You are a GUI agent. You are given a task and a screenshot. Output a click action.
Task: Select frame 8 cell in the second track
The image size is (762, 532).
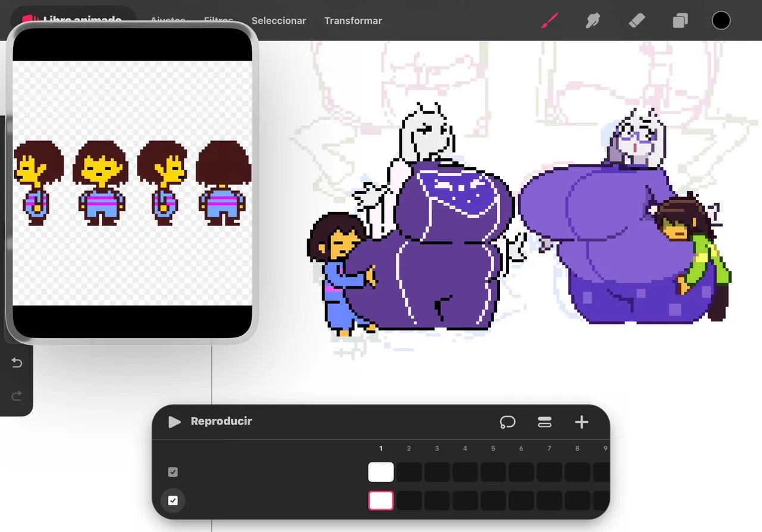[x=577, y=500]
